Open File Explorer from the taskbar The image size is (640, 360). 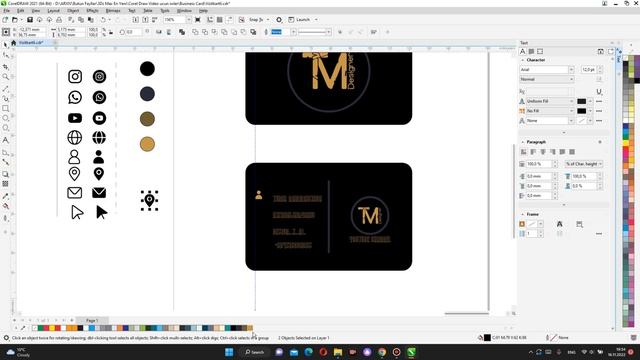pyautogui.click(x=338, y=352)
